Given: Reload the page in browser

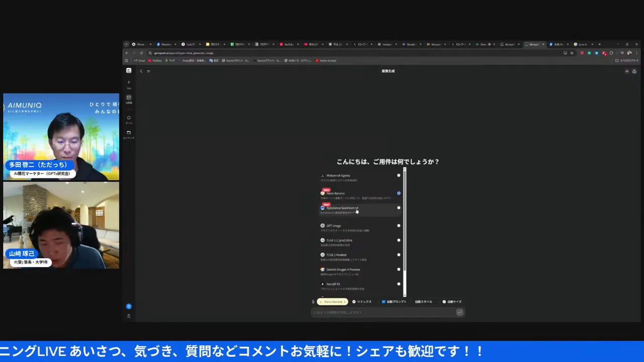Looking at the screenshot, I should [x=141, y=53].
